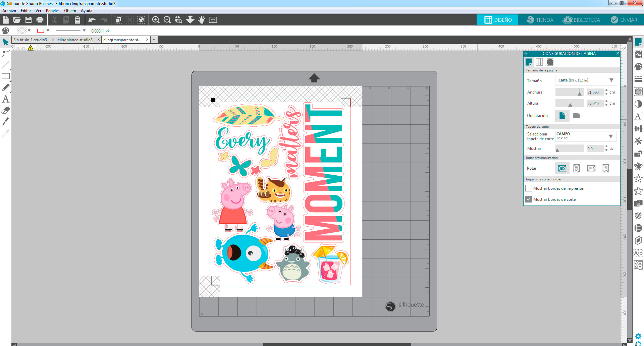Collapse the Configuración de Página panel
Viewport: 644px width, 346px height.
[x=526, y=53]
